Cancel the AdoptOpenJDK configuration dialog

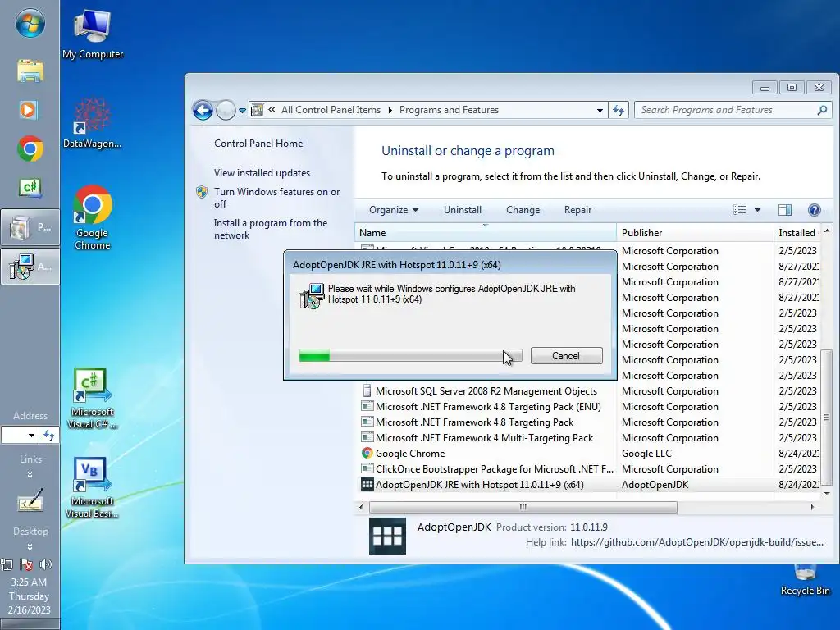click(x=566, y=356)
